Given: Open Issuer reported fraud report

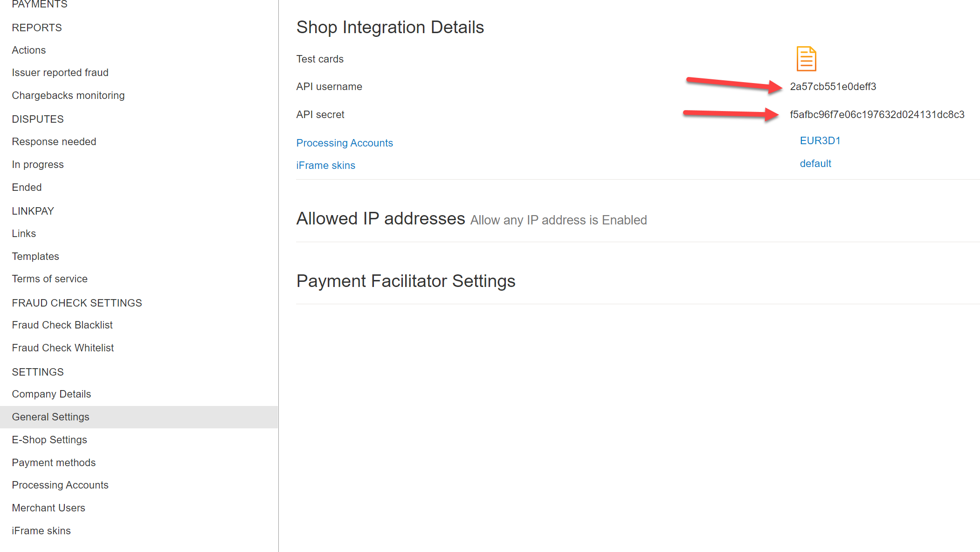Looking at the screenshot, I should click(x=60, y=72).
